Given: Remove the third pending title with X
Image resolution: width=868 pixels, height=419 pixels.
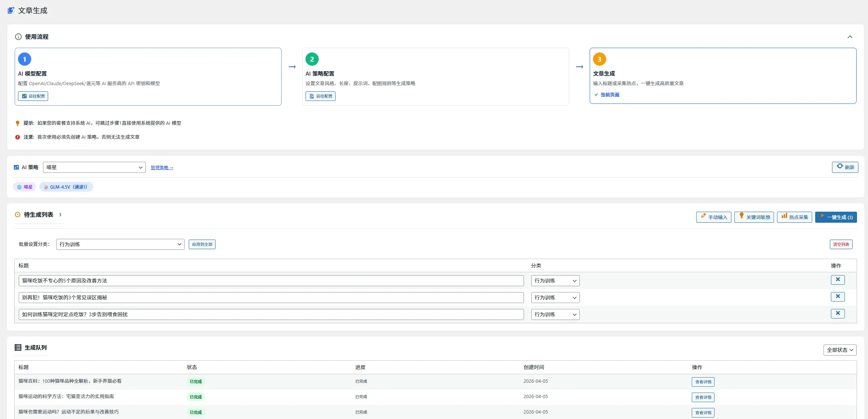Looking at the screenshot, I should point(838,313).
